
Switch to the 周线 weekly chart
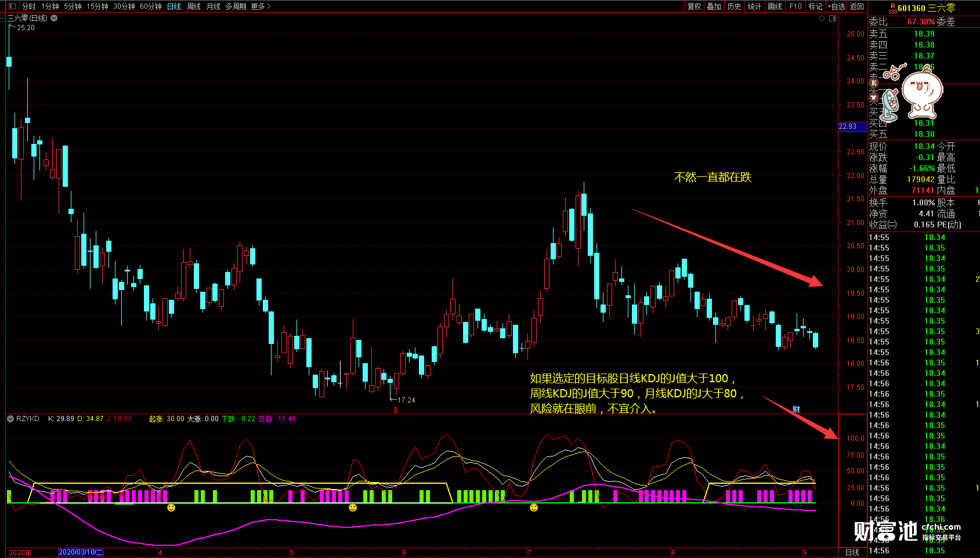coord(194,6)
